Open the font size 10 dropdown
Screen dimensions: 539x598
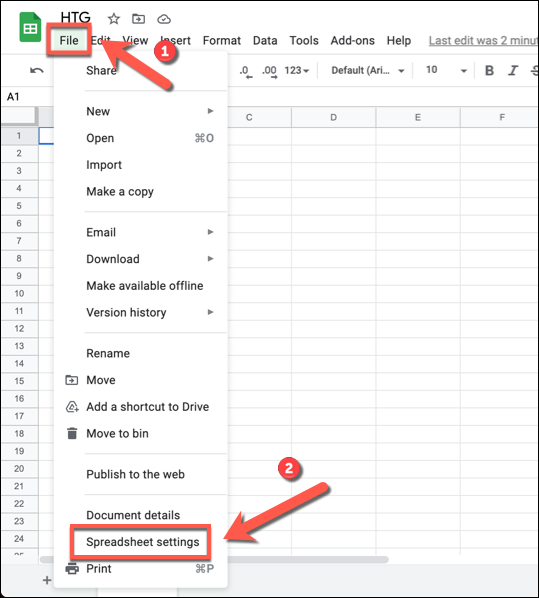[x=446, y=70]
